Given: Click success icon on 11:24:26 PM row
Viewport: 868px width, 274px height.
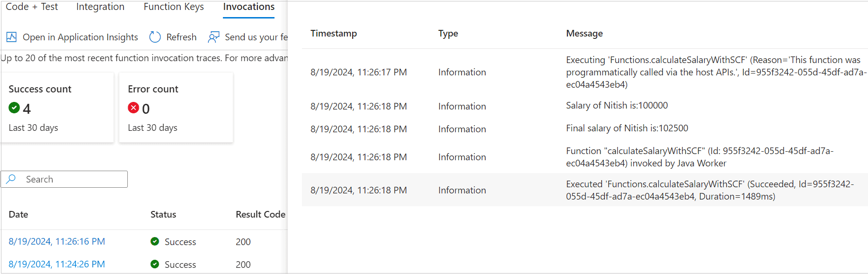Looking at the screenshot, I should click(155, 264).
